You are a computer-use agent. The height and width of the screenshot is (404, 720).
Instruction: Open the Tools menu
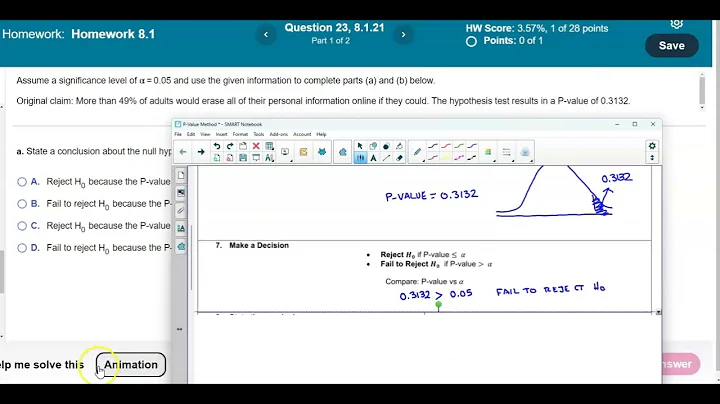259,134
